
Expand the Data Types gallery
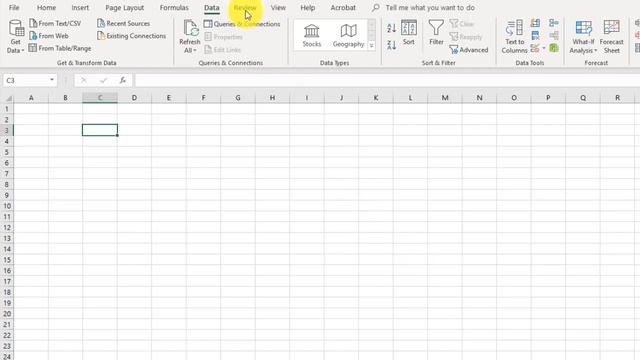(371, 46)
